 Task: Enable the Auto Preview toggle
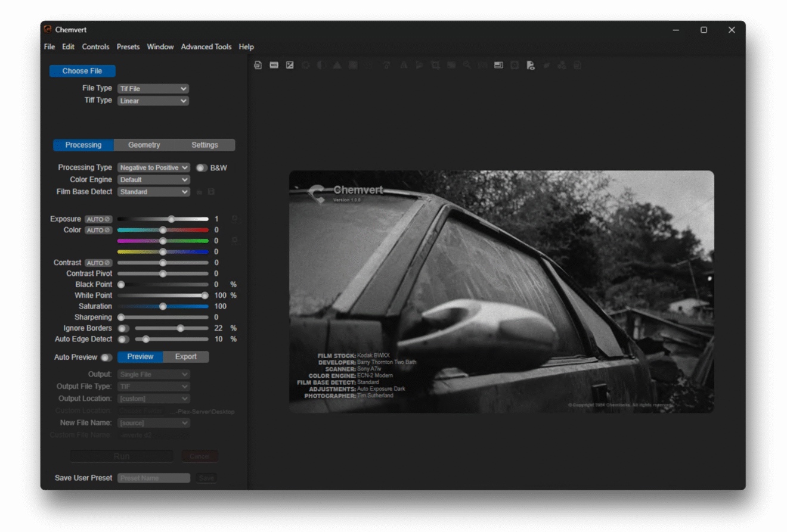pyautogui.click(x=107, y=357)
